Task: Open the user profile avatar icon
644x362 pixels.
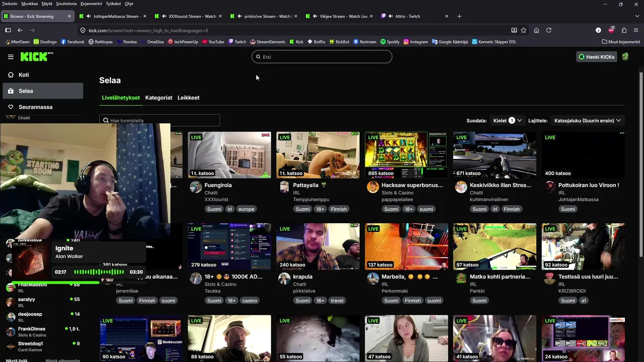Action: pos(625,57)
